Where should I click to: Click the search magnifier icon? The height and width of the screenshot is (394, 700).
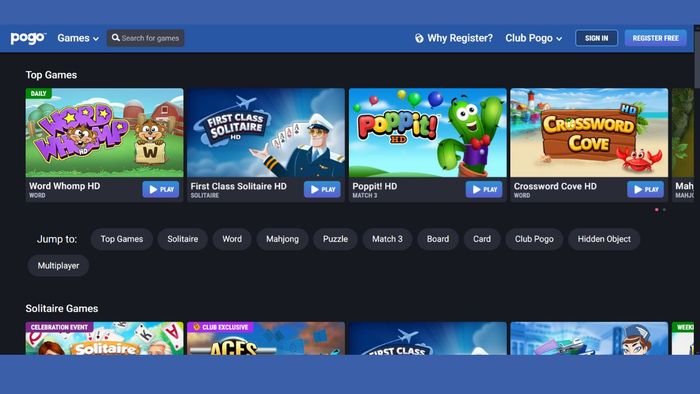click(116, 38)
